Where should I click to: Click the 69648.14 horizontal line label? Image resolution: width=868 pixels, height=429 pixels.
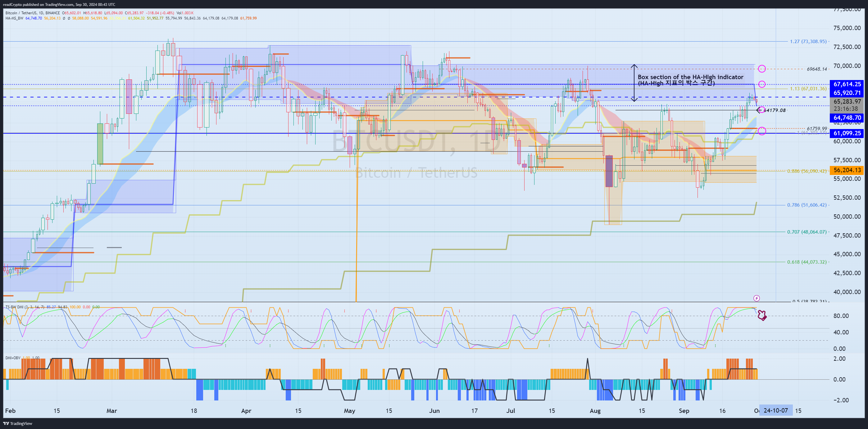(x=817, y=69)
